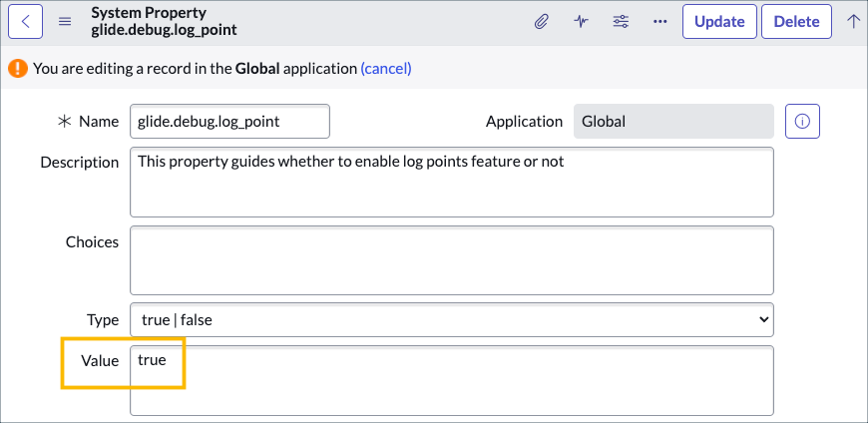The image size is (868, 423).
Task: Click the Update button
Action: [x=719, y=22]
